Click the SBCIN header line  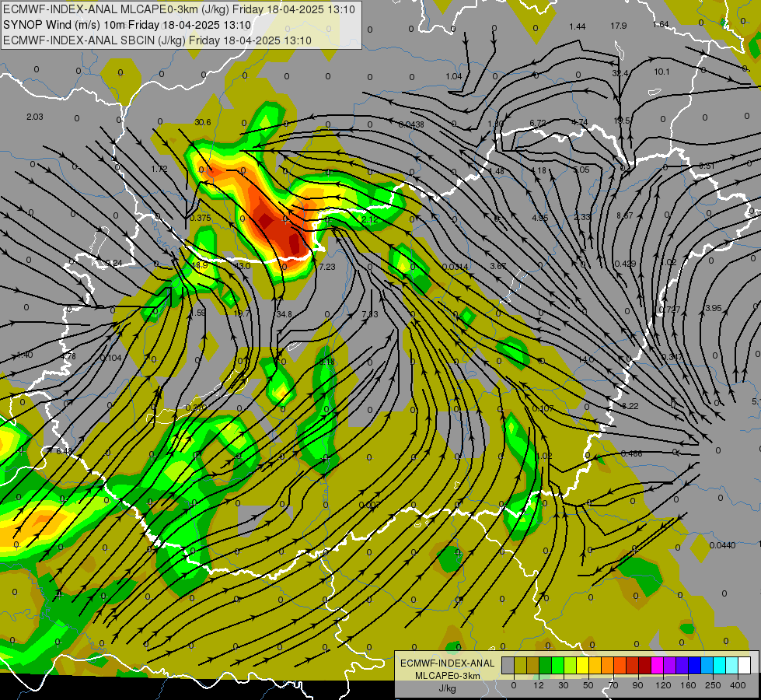[x=157, y=40]
